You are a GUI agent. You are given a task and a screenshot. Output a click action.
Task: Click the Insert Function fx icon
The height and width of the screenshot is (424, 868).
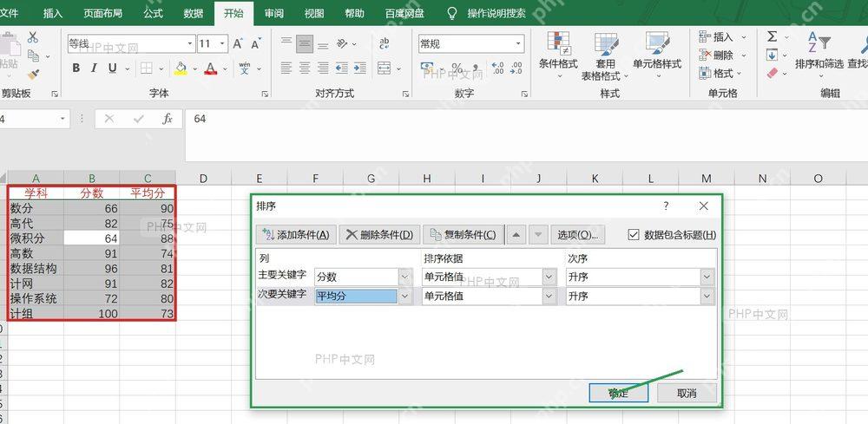(168, 118)
